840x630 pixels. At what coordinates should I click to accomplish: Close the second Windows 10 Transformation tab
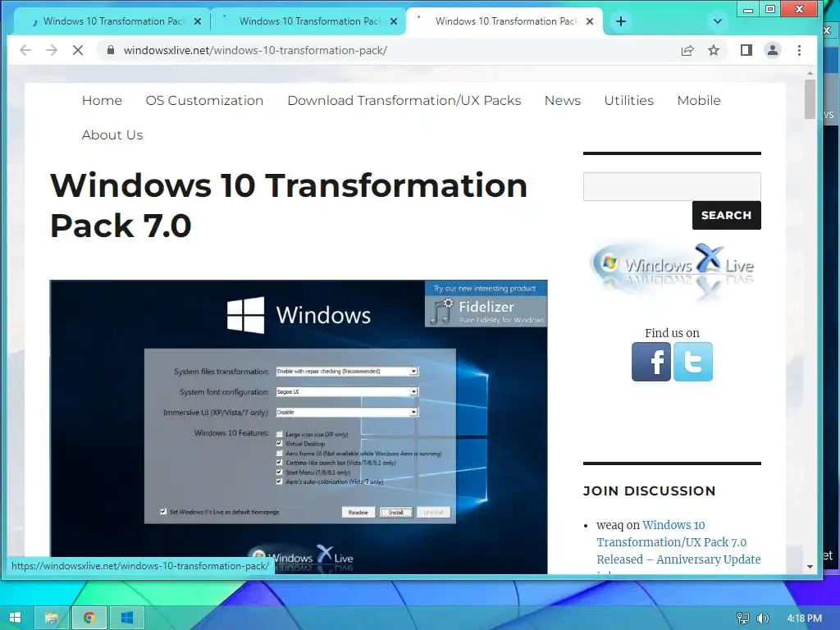394,21
